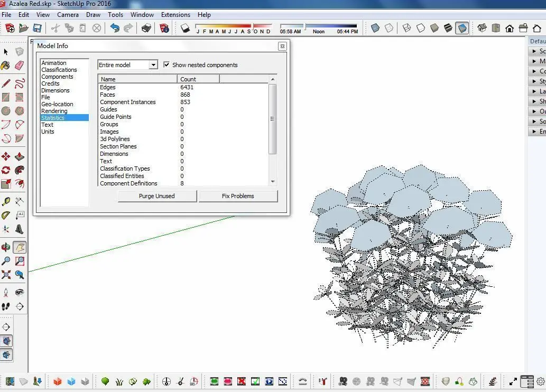Choose the Zoom magnifier tool
Viewport: 546px width, 392px height.
6,261
